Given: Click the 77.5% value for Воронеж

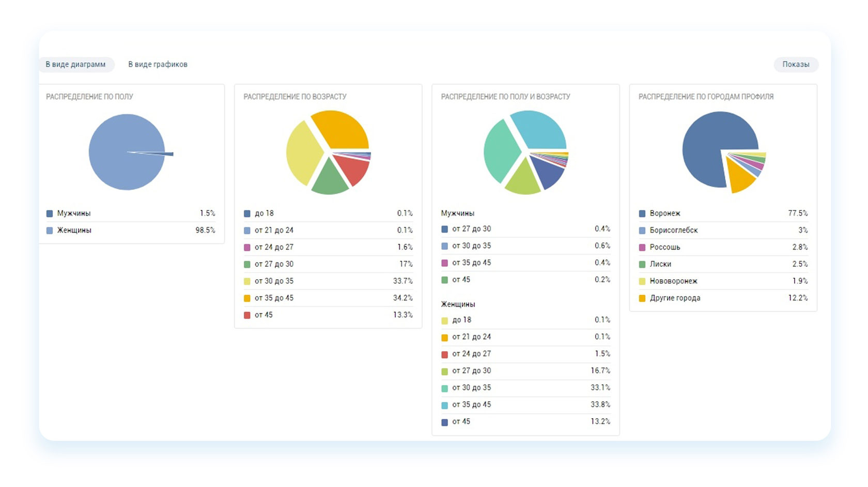Looking at the screenshot, I should tap(798, 214).
